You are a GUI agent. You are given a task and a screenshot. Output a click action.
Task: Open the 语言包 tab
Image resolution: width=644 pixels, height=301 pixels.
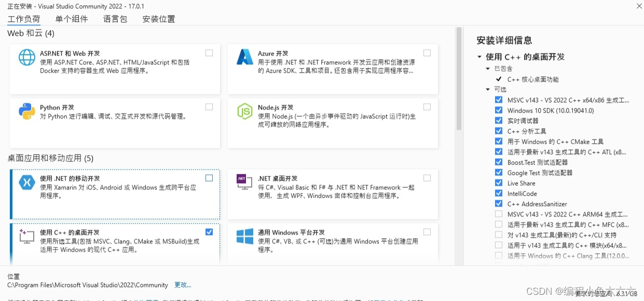pyautogui.click(x=115, y=19)
